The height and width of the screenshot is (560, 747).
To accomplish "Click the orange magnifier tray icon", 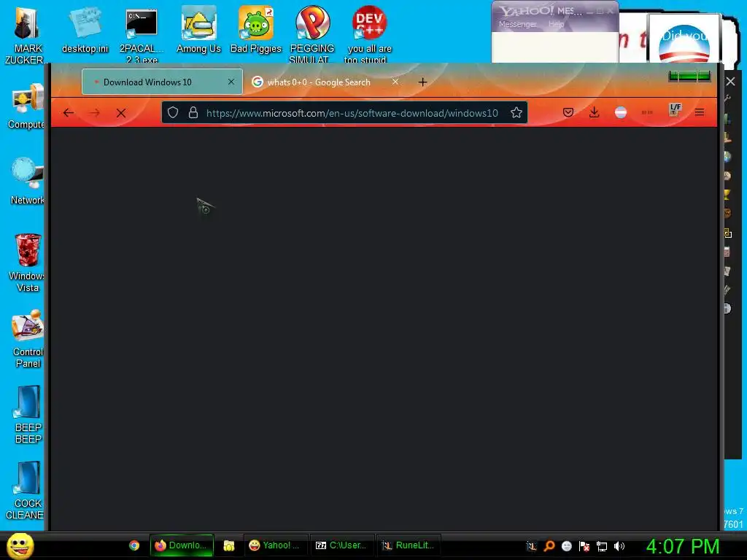I will click(x=549, y=545).
